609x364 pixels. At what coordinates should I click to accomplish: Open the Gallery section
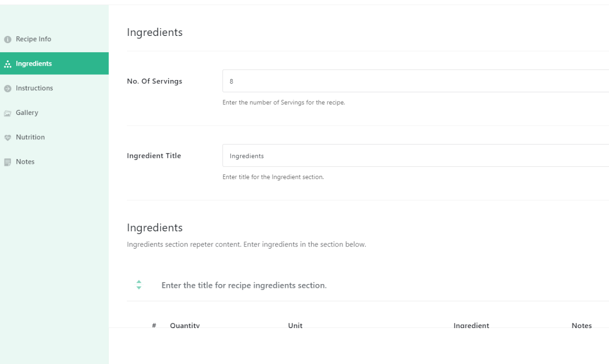[x=27, y=112]
